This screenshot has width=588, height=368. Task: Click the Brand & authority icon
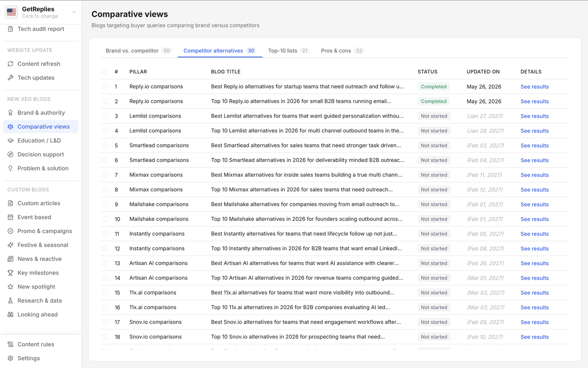point(11,113)
